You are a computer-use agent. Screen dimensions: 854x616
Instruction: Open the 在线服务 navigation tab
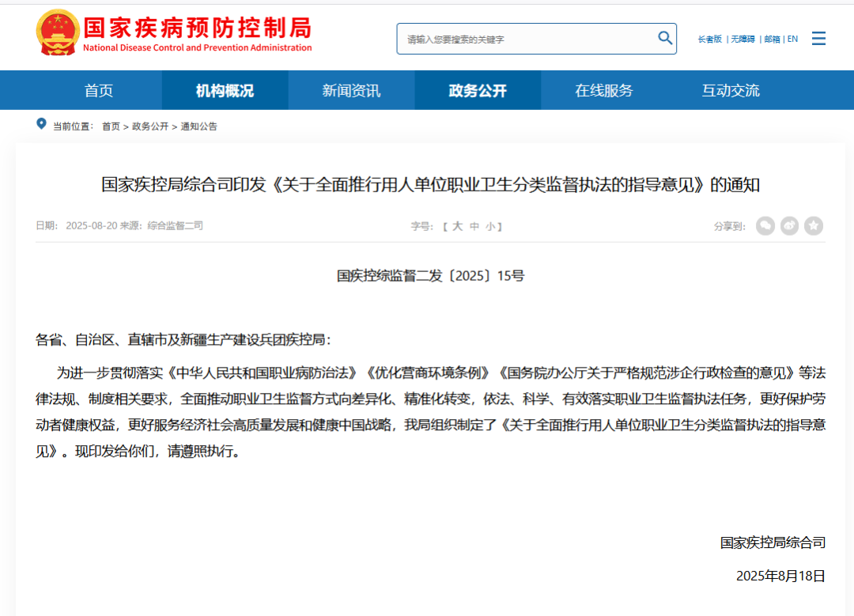604,90
